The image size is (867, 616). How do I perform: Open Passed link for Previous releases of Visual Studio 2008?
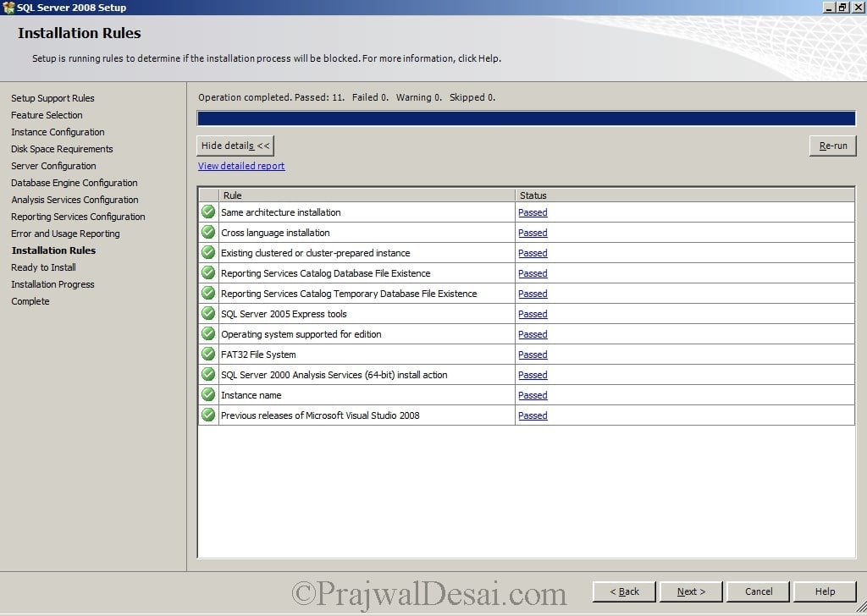coord(533,415)
